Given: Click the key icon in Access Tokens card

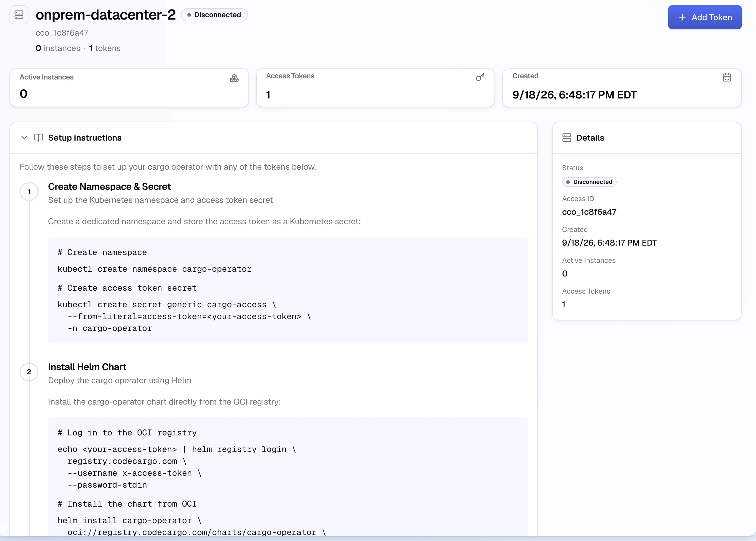Looking at the screenshot, I should click(x=480, y=77).
